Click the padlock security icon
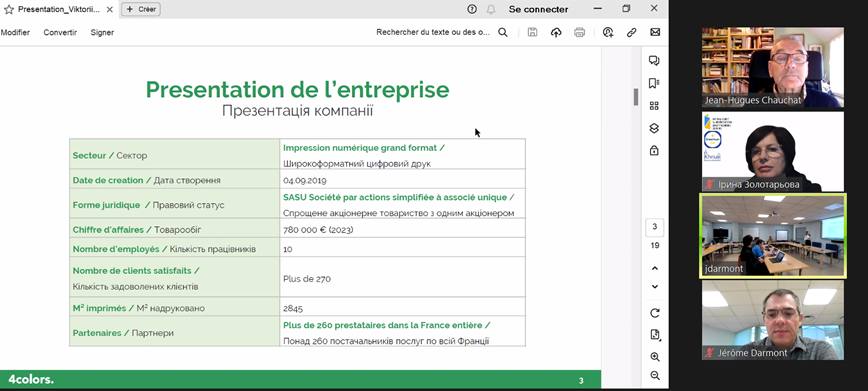Viewport: 868px width, 391px height. point(654,150)
